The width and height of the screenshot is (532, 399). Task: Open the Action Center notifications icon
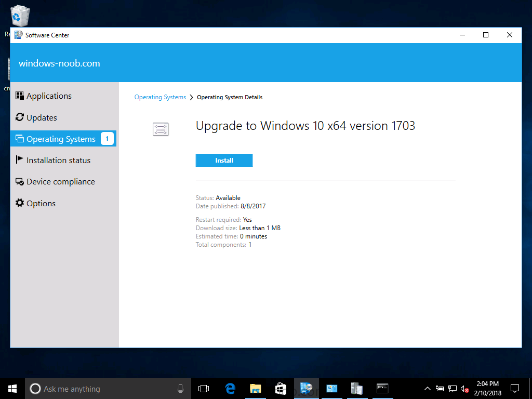(515, 389)
